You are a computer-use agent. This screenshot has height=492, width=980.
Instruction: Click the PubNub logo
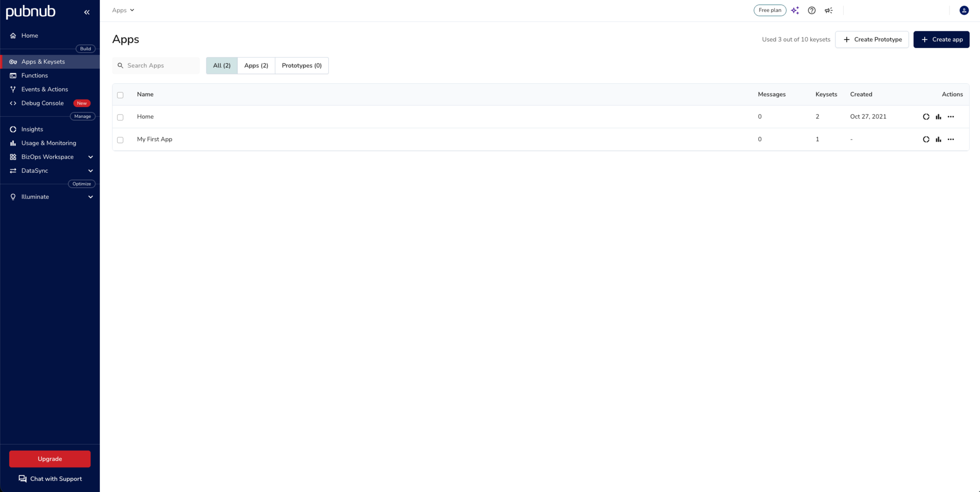30,12
